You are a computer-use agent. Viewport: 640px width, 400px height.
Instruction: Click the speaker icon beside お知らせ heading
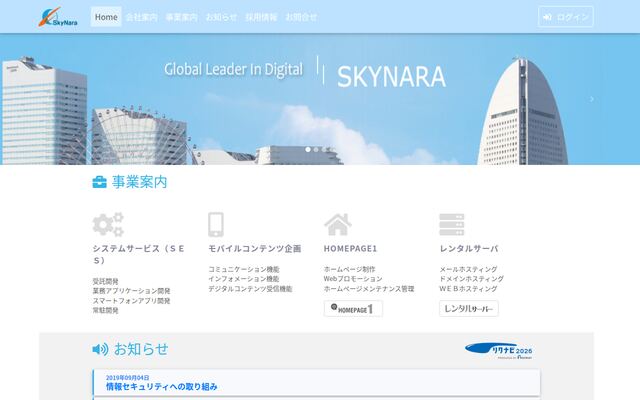100,349
